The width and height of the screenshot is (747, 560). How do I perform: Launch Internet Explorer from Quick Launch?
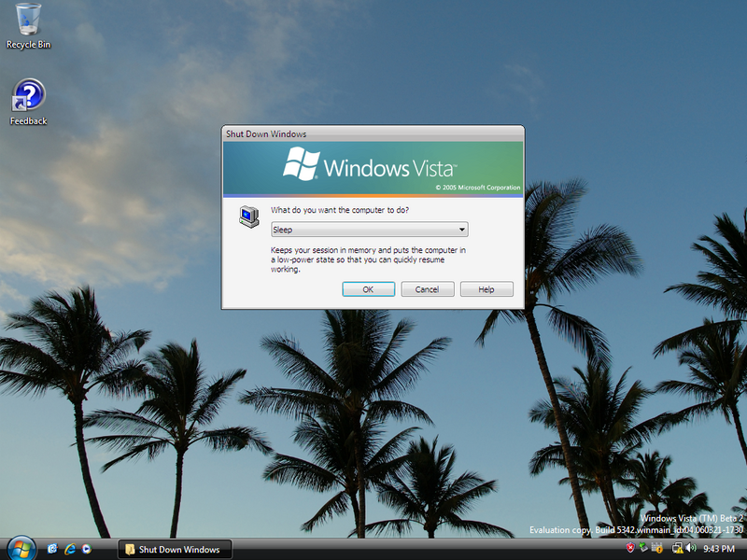point(70,549)
